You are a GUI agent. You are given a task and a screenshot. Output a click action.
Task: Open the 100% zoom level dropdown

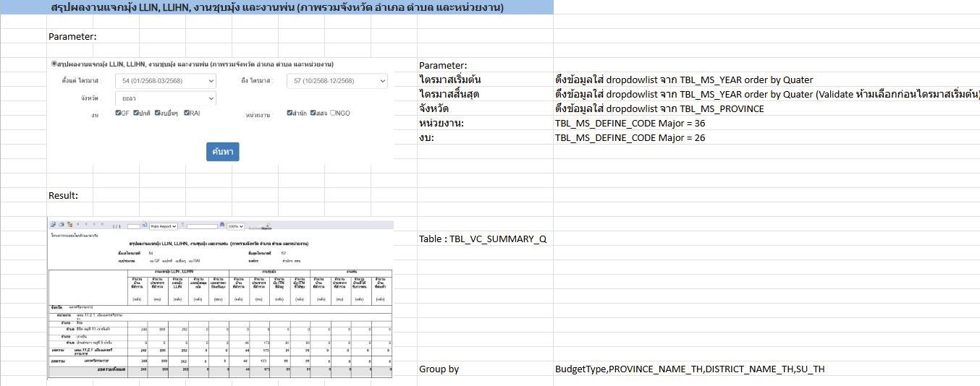[x=236, y=226]
